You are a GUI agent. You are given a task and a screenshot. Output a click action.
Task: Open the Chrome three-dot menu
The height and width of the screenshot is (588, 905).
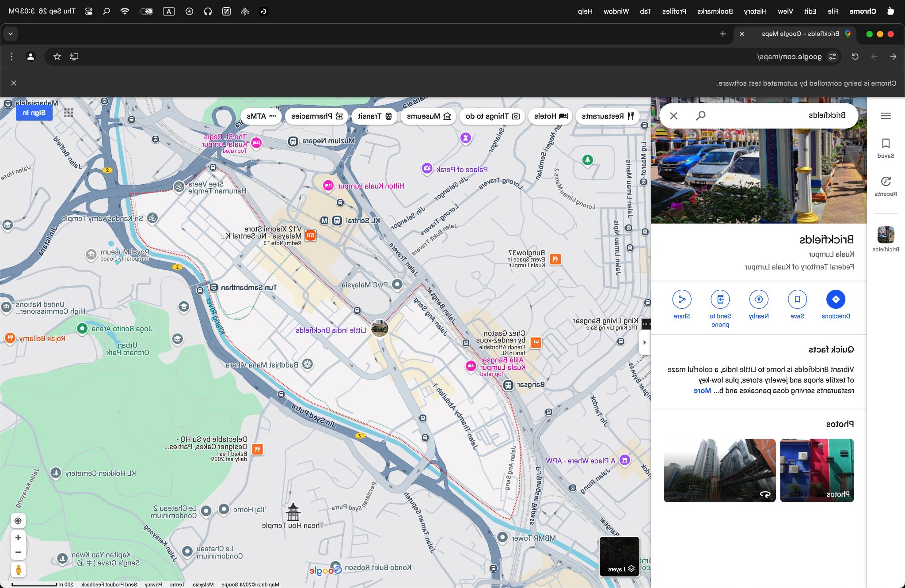12,57
